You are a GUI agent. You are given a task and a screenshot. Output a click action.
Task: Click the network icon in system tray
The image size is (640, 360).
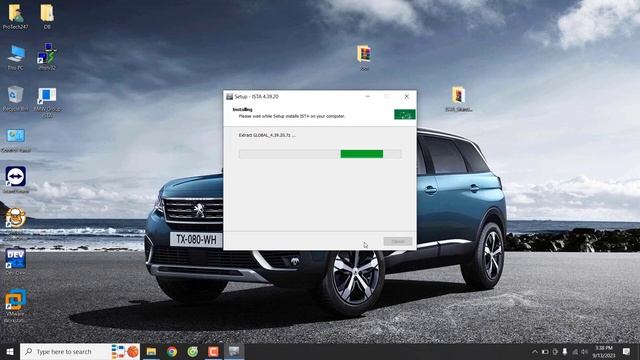click(x=575, y=351)
